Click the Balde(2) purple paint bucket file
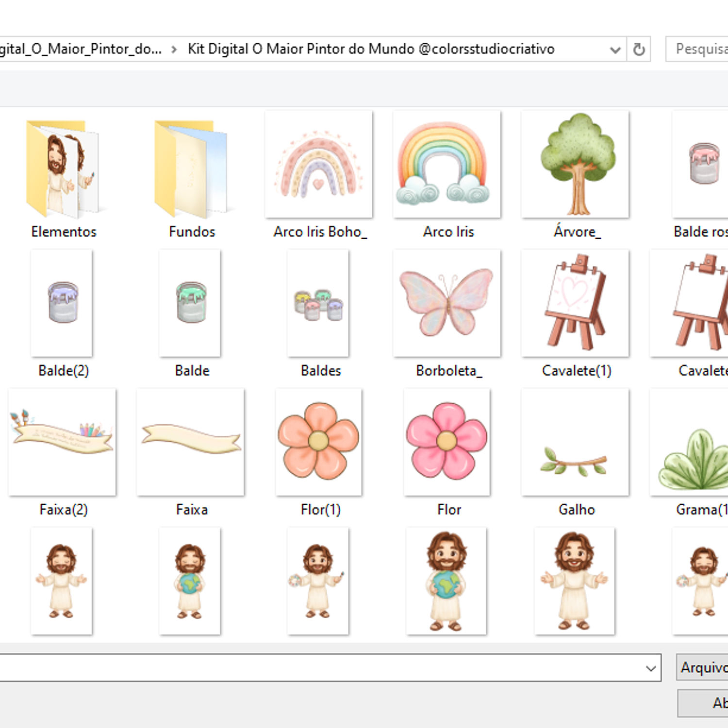Viewport: 728px width, 728px height. (62, 303)
